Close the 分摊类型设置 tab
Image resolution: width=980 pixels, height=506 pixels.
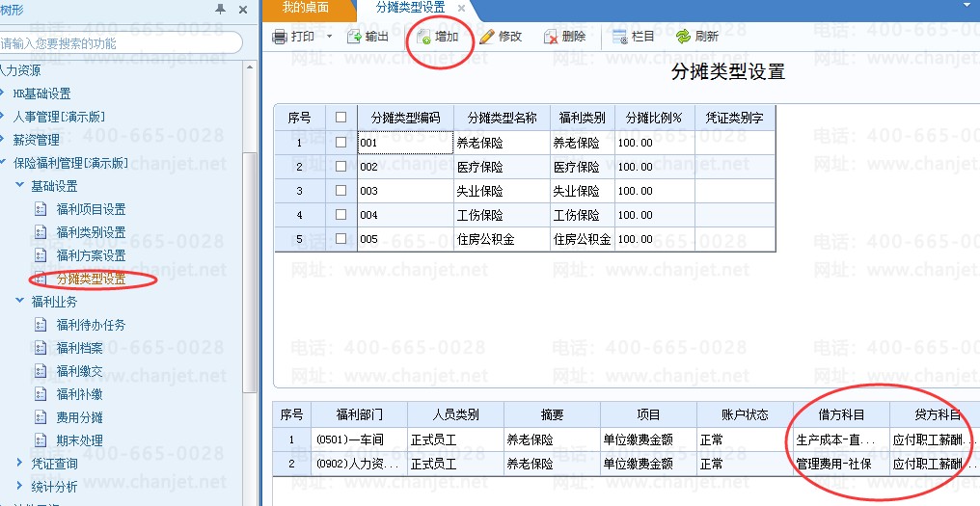[461, 9]
